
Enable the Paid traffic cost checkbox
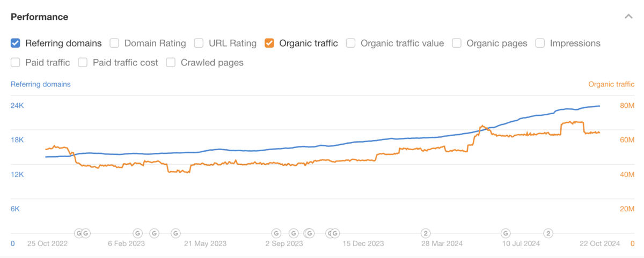pyautogui.click(x=83, y=62)
